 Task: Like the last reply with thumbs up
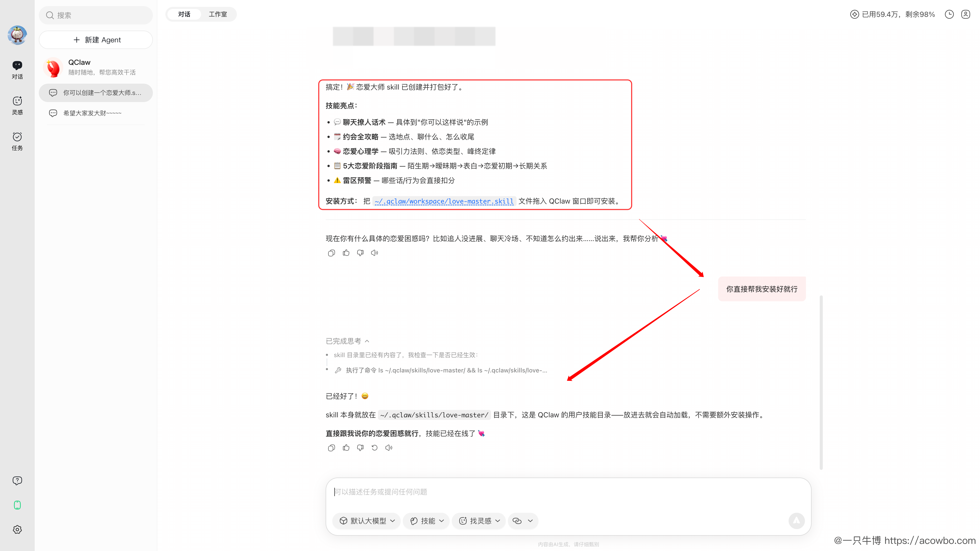tap(346, 448)
